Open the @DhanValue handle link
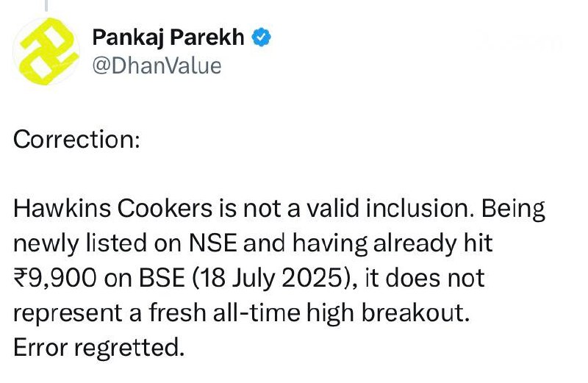 pos(155,65)
